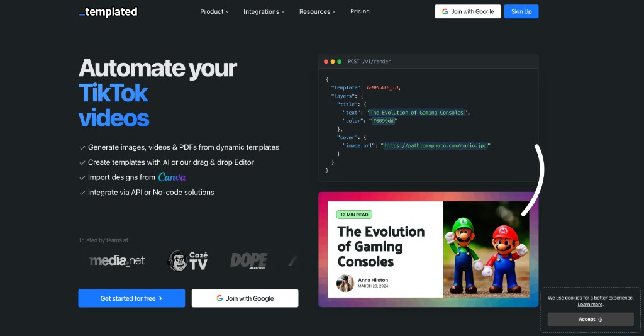
Task: Click the Sign Up button
Action: 521,11
